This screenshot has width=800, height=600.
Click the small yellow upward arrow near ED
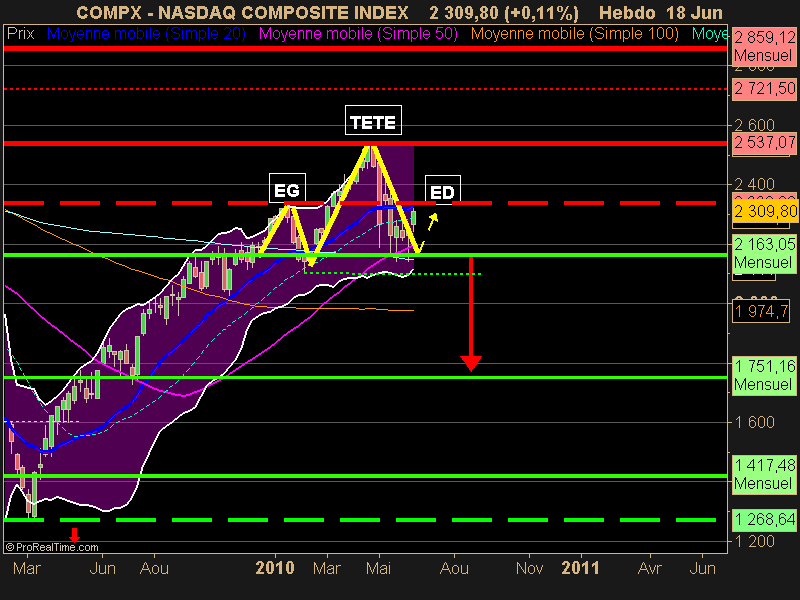coord(432,222)
